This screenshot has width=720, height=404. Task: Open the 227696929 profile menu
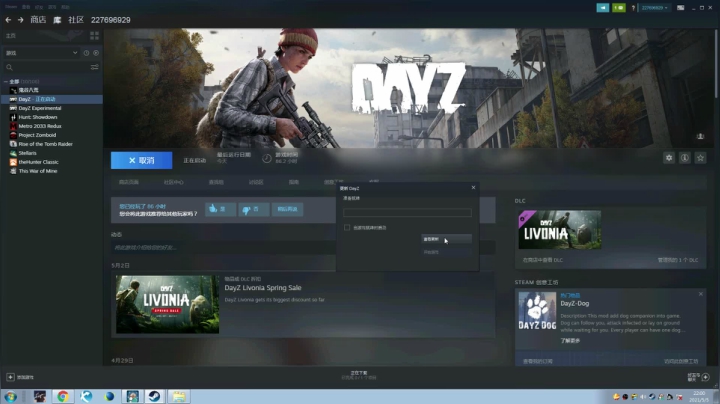click(x=111, y=20)
